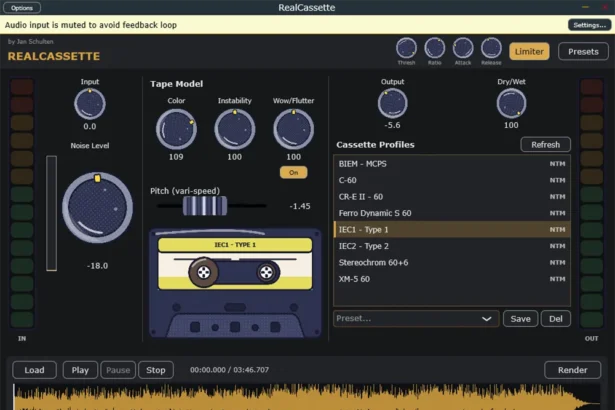Viewport: 615px width, 410px height.
Task: Click the limiter Release knob
Action: (x=491, y=48)
